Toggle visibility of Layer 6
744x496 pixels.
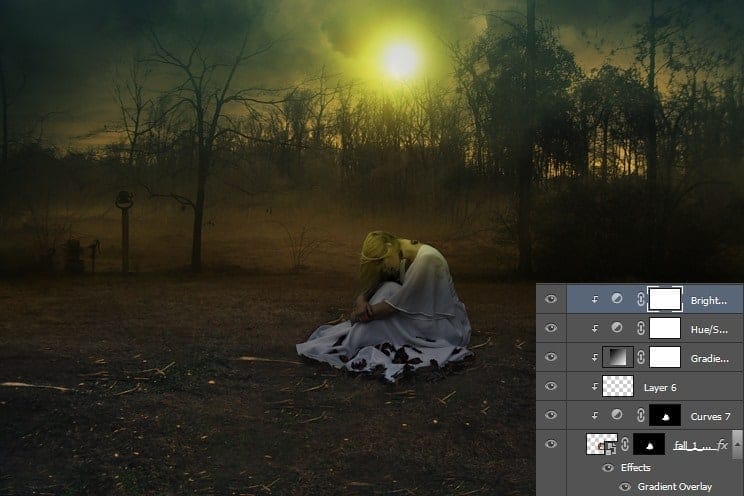click(551, 386)
